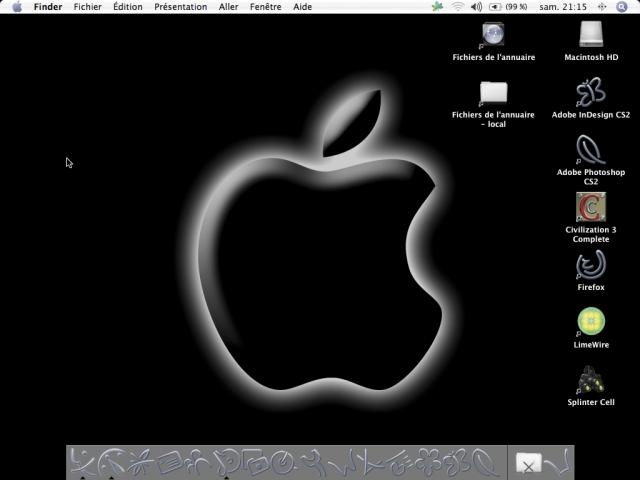Open the Wi-Fi AirPort status menu
Image resolution: width=640 pixels, height=480 pixels.
(458, 7)
